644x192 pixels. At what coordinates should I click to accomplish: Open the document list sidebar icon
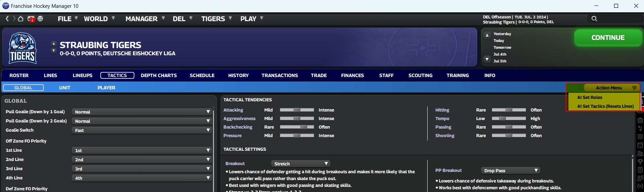pos(640,170)
